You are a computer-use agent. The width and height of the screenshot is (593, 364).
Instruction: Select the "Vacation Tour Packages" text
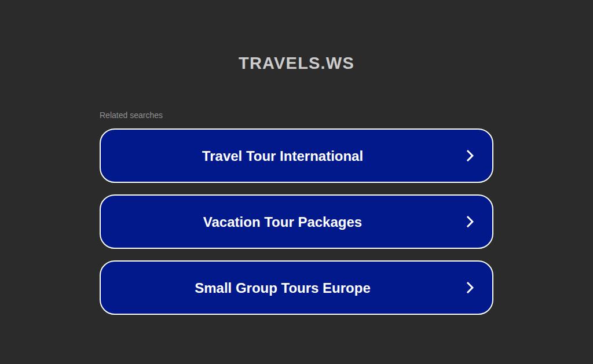click(283, 222)
